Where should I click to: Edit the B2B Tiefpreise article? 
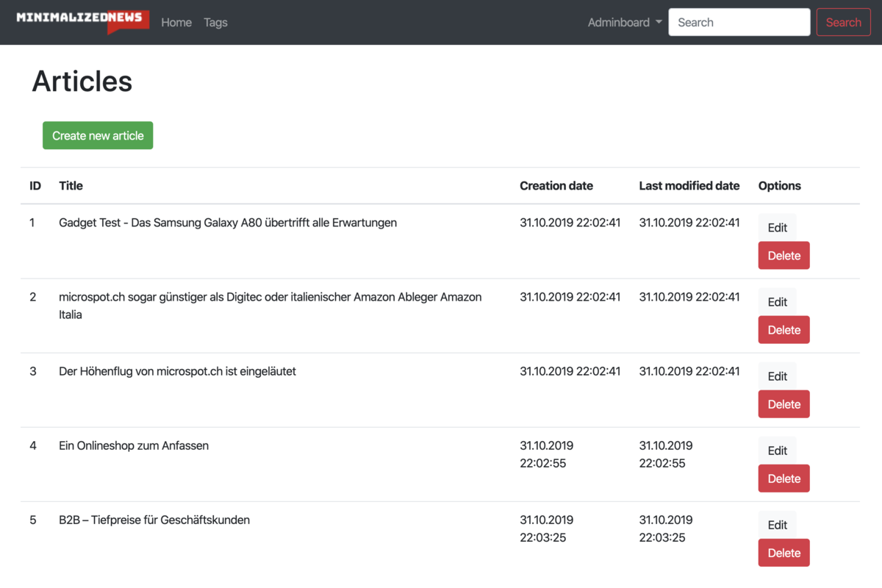coord(777,525)
